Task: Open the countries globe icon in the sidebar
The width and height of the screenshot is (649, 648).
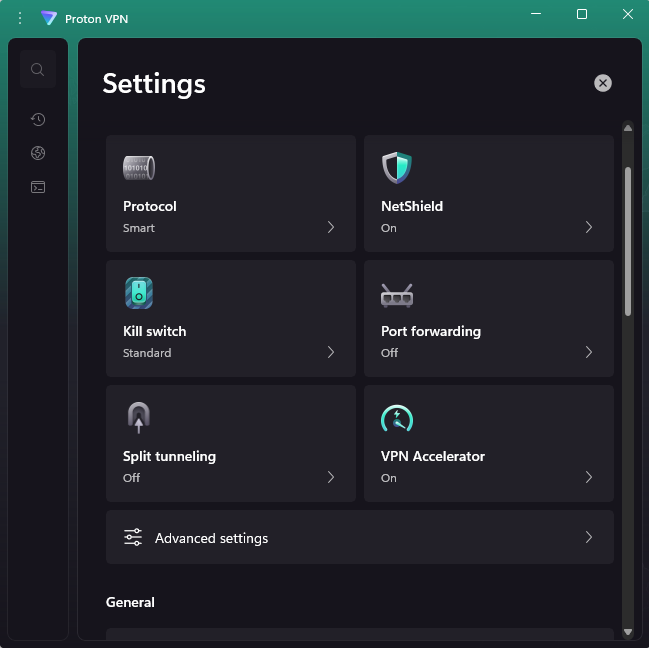Action: pyautogui.click(x=38, y=153)
